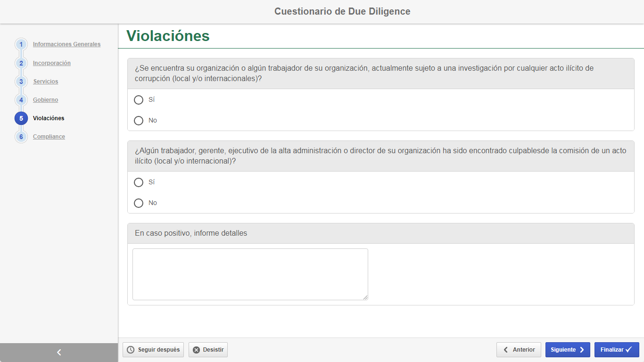
Task: Click step 4 circle in sidebar
Action: click(x=21, y=99)
